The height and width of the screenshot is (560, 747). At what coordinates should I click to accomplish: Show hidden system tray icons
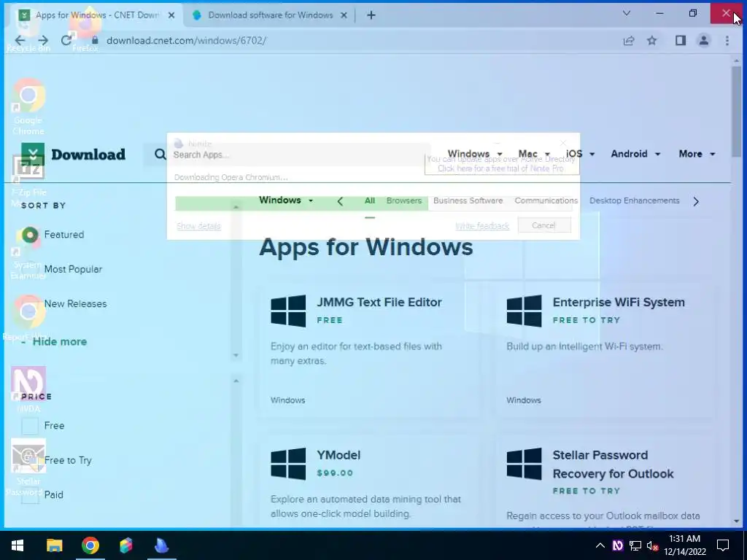point(600,545)
